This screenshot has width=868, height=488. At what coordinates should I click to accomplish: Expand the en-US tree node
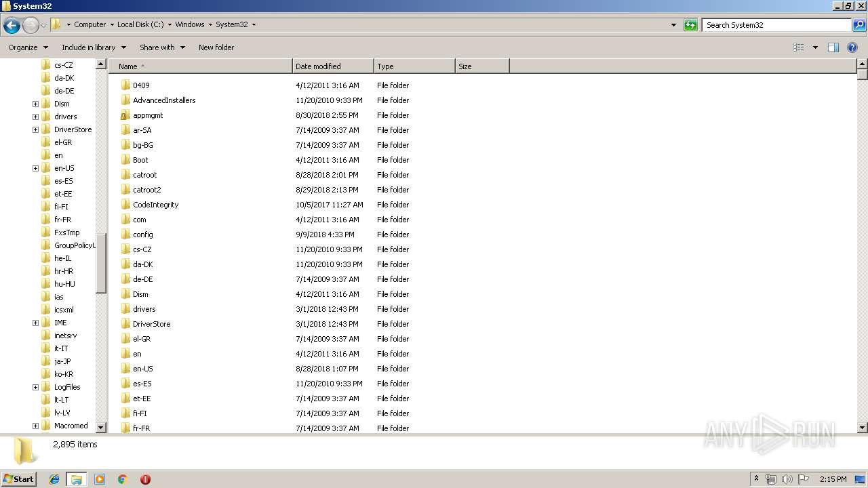click(35, 168)
